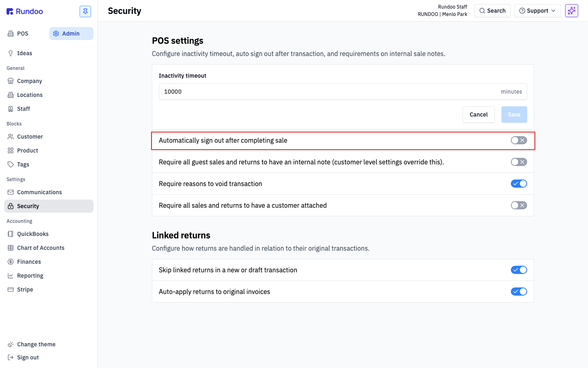The image size is (588, 368).
Task: Click the Linked returns heading
Action: point(181,235)
